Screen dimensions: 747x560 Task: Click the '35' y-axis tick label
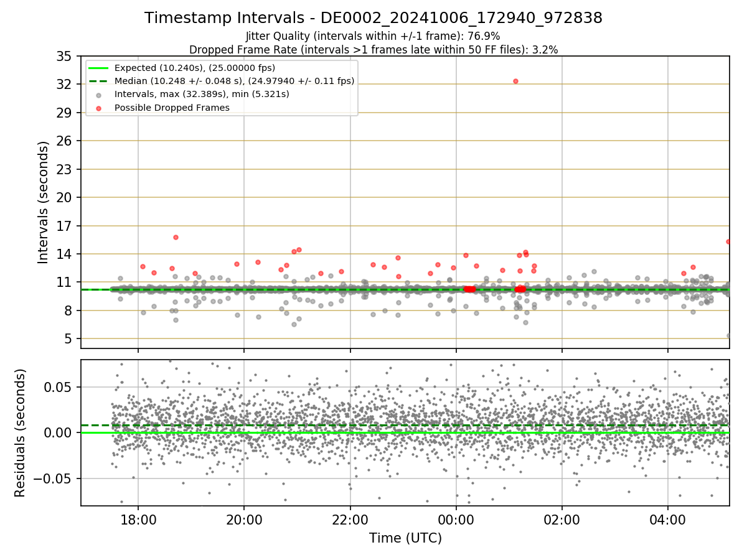(x=64, y=56)
